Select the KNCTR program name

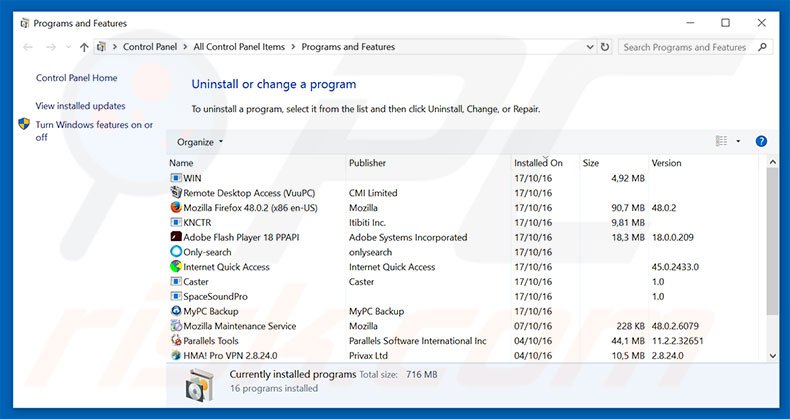coord(197,223)
